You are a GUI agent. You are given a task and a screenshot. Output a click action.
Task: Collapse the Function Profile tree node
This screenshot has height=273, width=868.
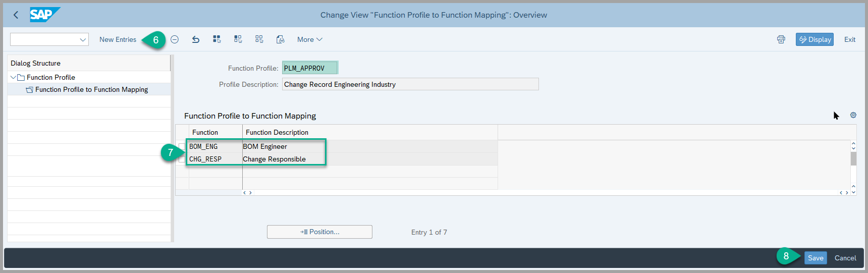(13, 77)
